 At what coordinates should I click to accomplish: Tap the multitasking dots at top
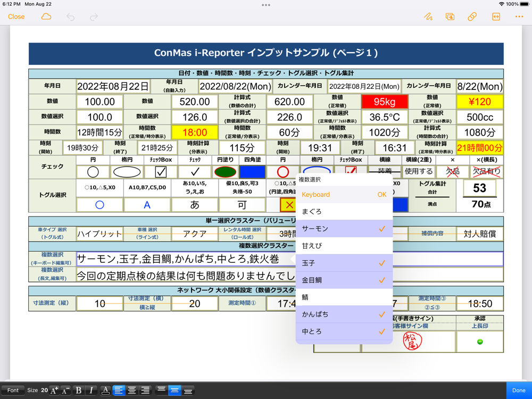[266, 5]
